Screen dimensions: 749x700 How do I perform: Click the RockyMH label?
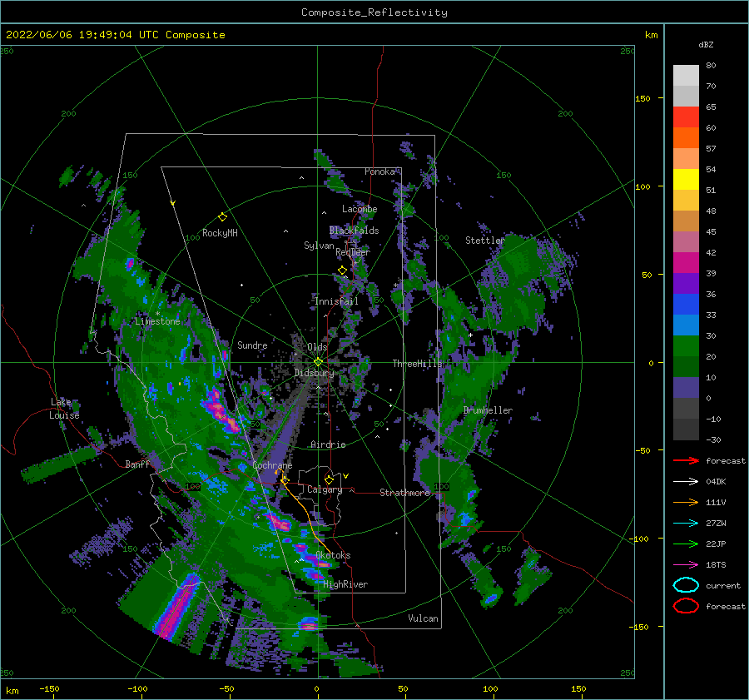[220, 233]
